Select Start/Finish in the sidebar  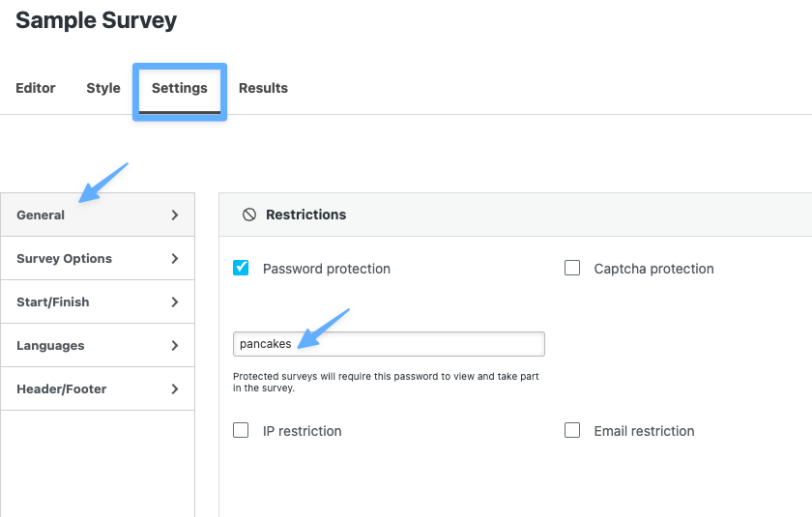pyautogui.click(x=53, y=302)
